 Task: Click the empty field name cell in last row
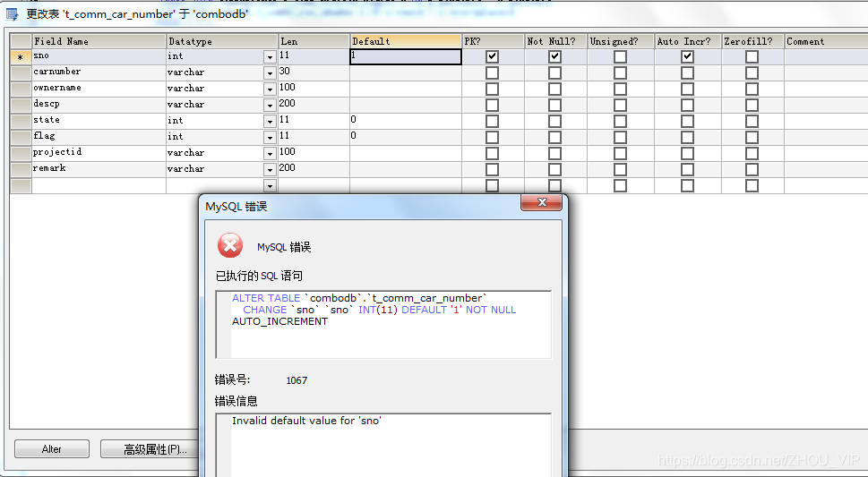[99, 185]
